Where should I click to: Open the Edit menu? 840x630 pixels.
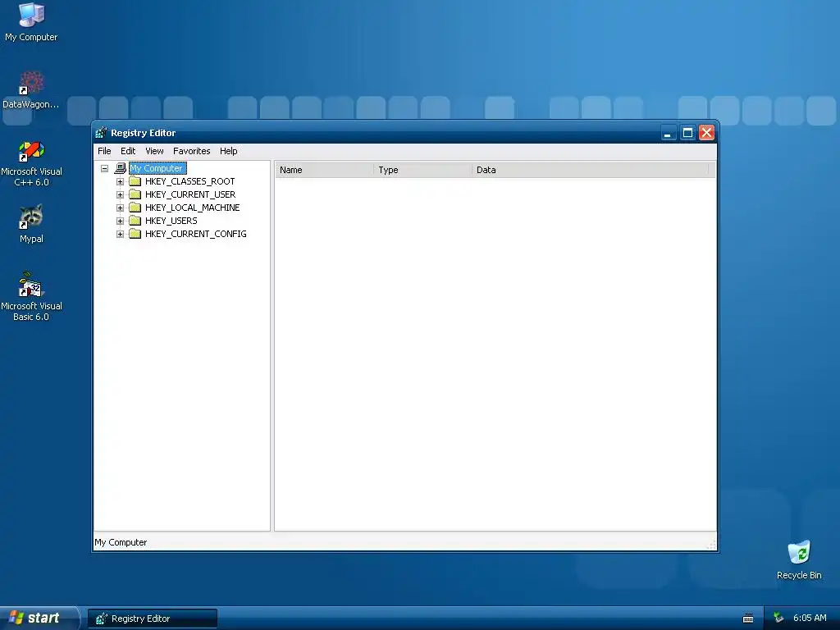click(127, 151)
